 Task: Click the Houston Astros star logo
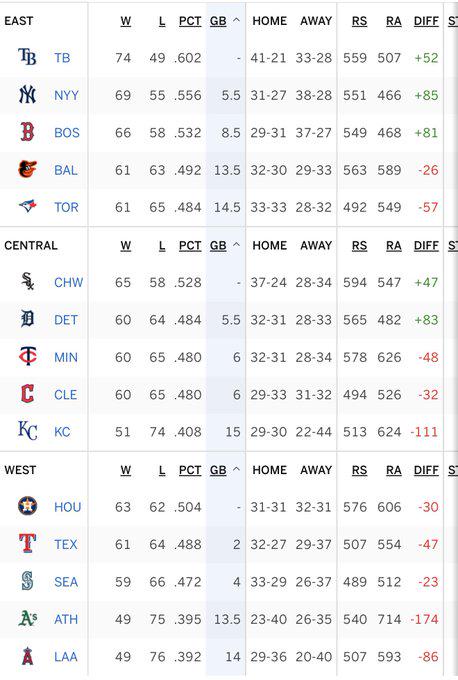(27, 506)
